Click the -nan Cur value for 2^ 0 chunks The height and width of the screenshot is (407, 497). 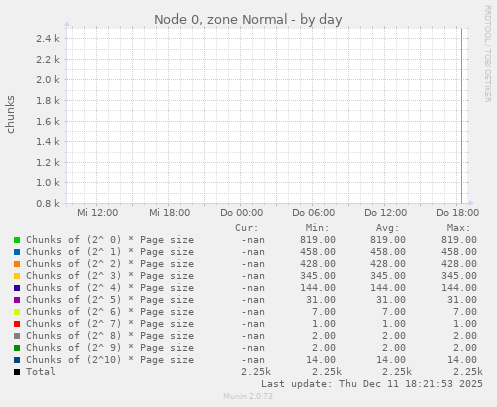point(253,240)
